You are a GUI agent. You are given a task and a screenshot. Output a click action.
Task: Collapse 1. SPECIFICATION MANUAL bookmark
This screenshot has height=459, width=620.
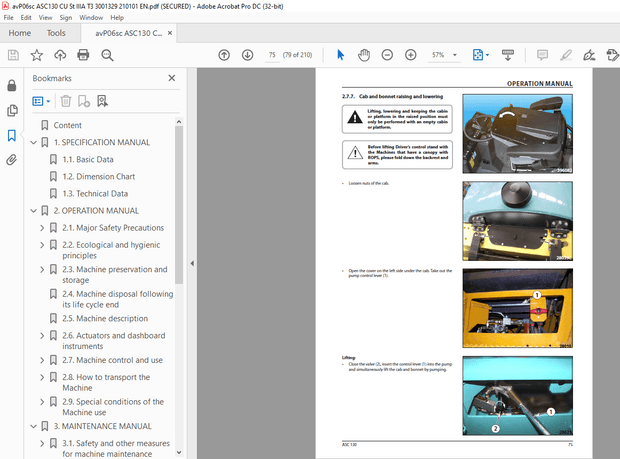(x=34, y=142)
